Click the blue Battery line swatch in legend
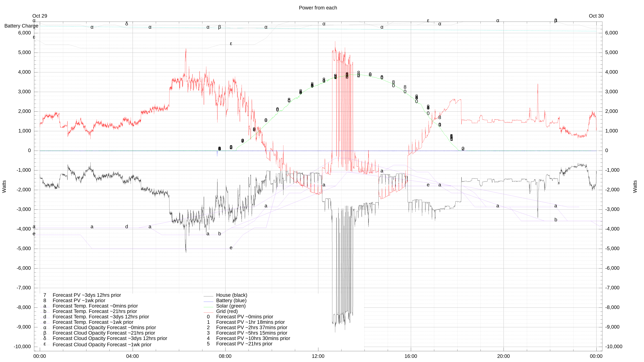Screen dimensions: 644x362 pyautogui.click(x=208, y=302)
